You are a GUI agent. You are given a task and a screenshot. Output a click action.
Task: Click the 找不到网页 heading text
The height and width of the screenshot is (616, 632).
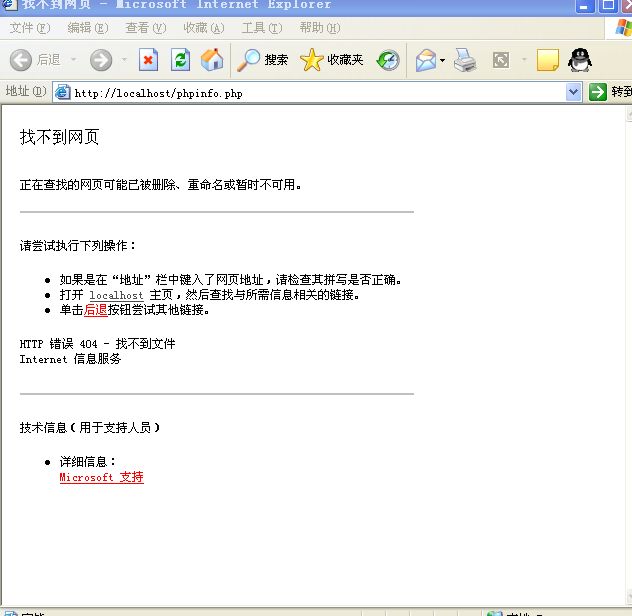59,137
